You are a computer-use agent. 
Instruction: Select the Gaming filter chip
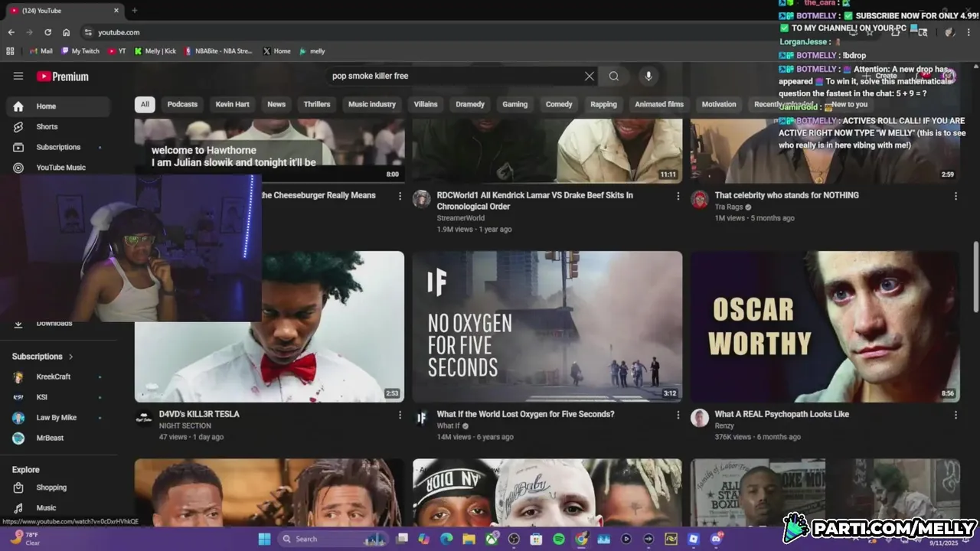514,104
